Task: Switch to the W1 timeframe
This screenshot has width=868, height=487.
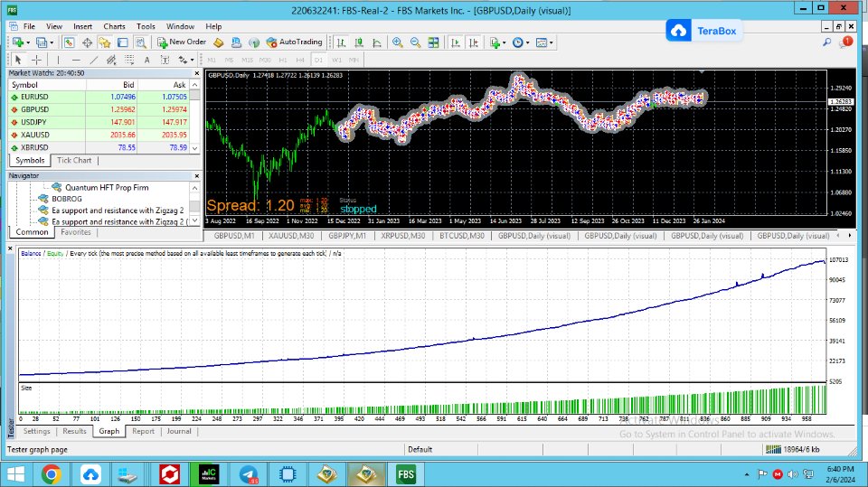Action: [x=336, y=60]
